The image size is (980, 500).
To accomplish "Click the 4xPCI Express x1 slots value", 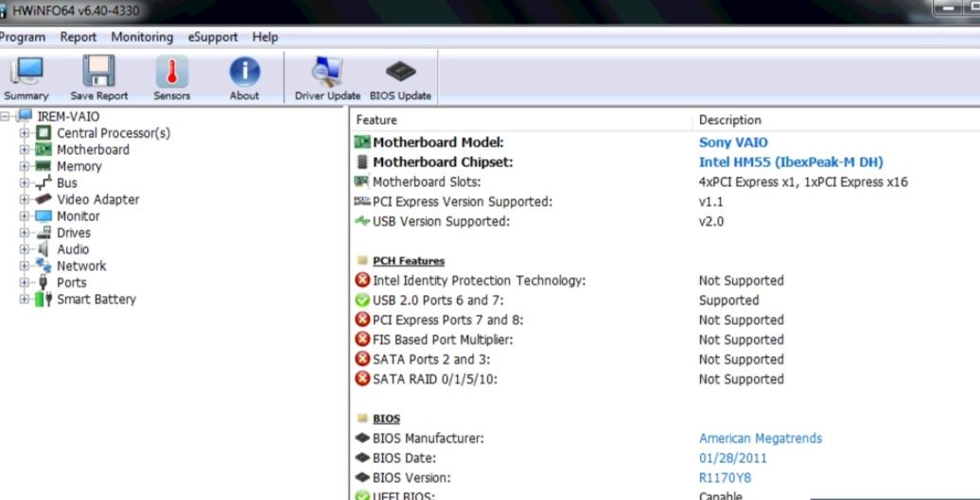I will click(x=803, y=182).
